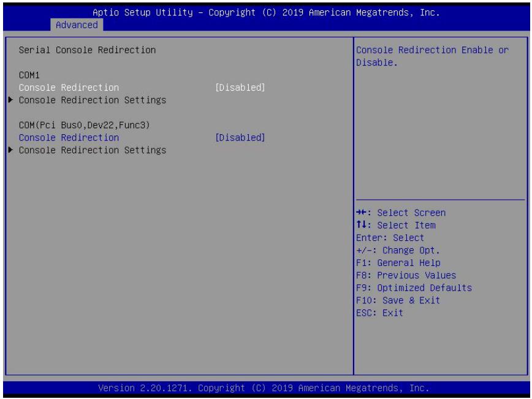Click the left-right arrows Select Screen hint
Screen dimensions: 532x399
pos(401,213)
